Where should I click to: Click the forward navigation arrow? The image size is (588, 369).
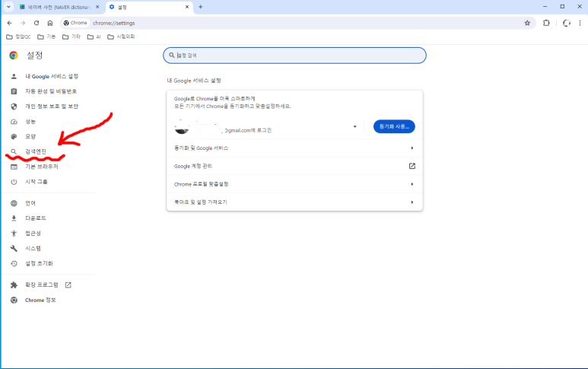pyautogui.click(x=23, y=23)
